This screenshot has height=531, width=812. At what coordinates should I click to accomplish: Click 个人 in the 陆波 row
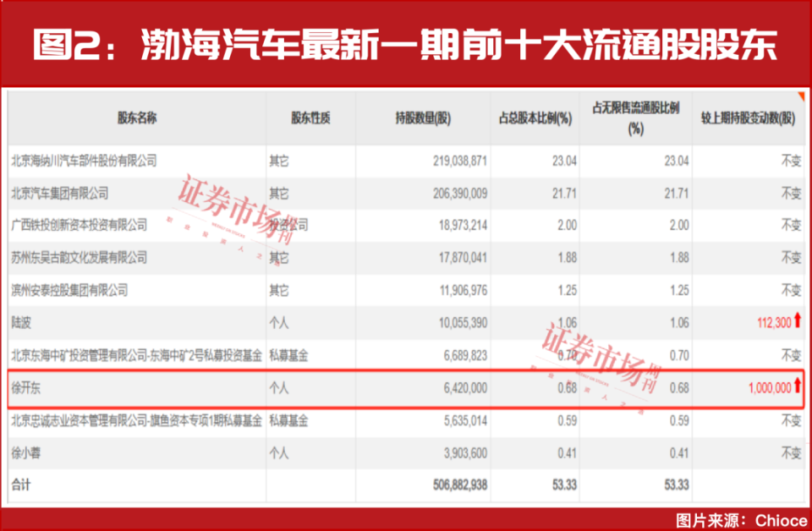pyautogui.click(x=278, y=322)
